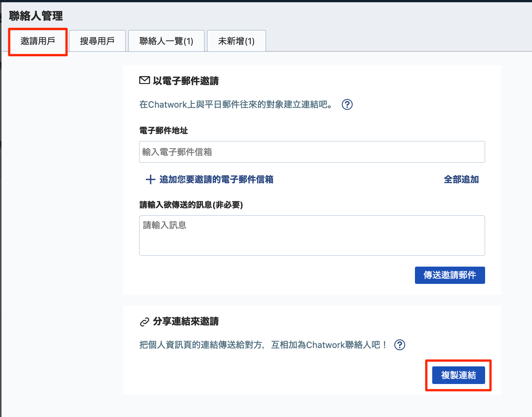Click the 電子郵件地址 field label

(164, 130)
